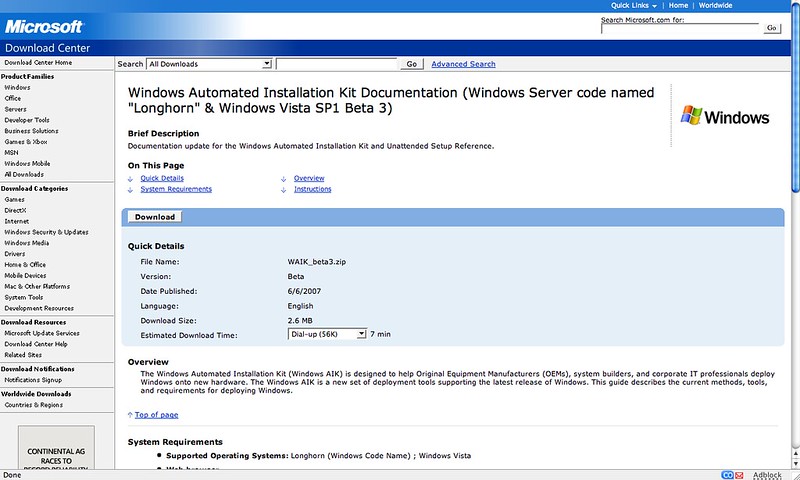Open the Dial-up (56K) connection speed dropdown

point(327,334)
